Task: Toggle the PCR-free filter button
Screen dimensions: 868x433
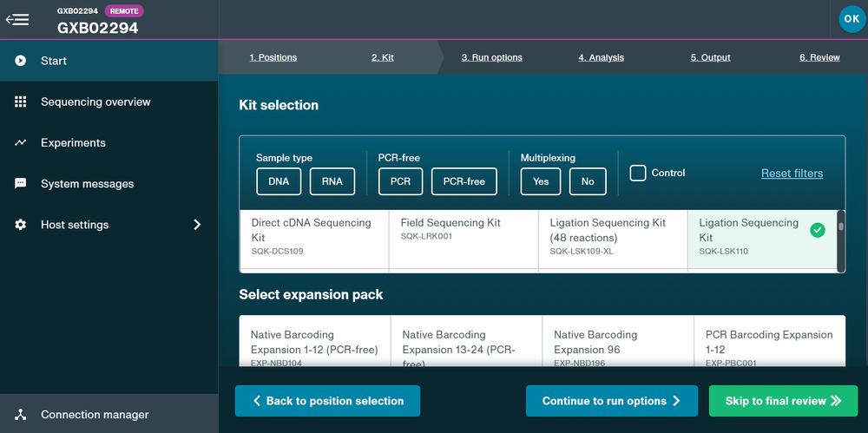Action: tap(464, 181)
